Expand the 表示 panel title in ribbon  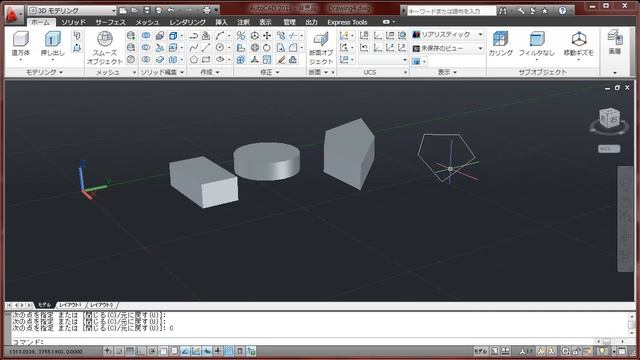447,72
